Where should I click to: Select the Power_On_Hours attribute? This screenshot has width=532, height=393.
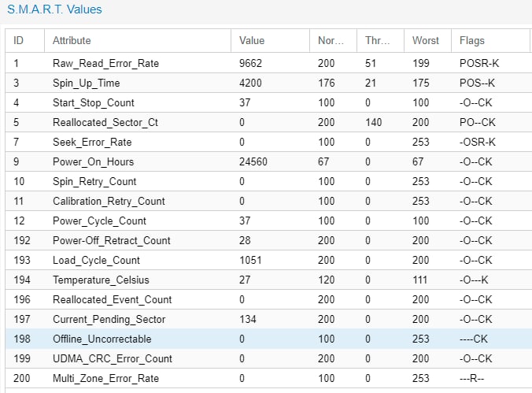(x=93, y=161)
